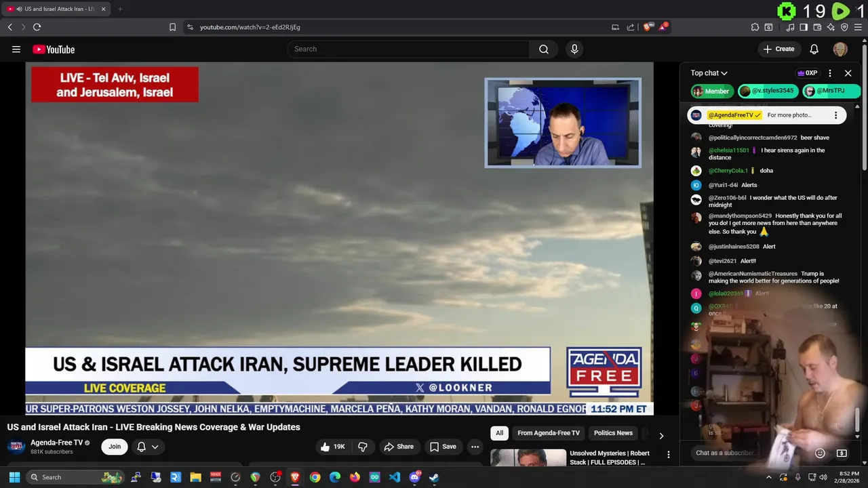The height and width of the screenshot is (488, 868).
Task: Open Leo AI sparkle icon
Action: (831, 27)
